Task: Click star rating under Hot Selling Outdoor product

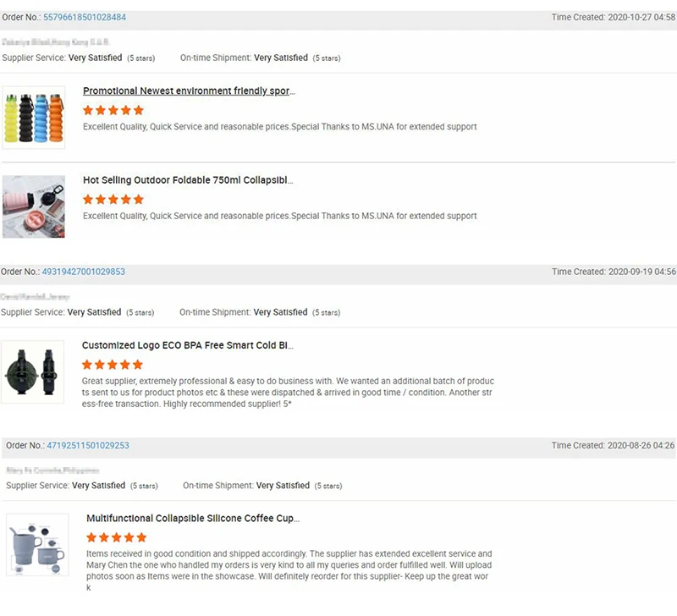Action: coord(113,200)
